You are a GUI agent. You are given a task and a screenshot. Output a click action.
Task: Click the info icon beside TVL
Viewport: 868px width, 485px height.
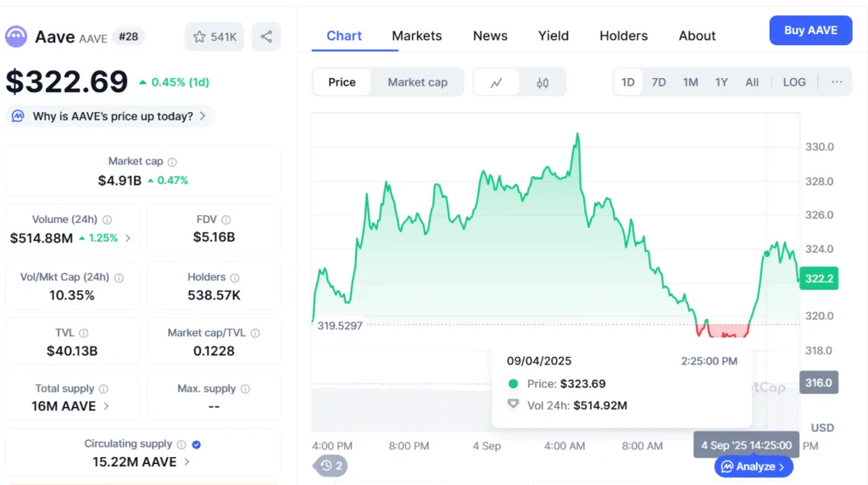point(83,333)
